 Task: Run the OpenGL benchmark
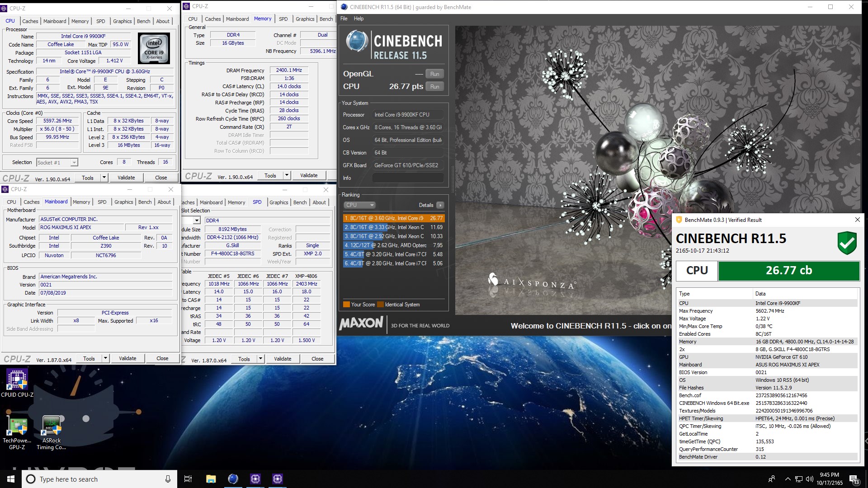pyautogui.click(x=435, y=74)
